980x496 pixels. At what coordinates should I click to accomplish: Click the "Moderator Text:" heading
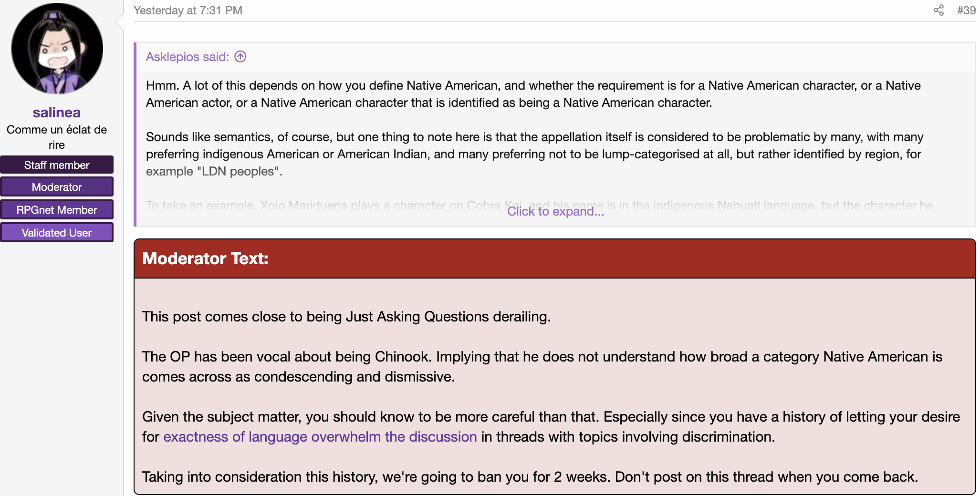point(205,258)
